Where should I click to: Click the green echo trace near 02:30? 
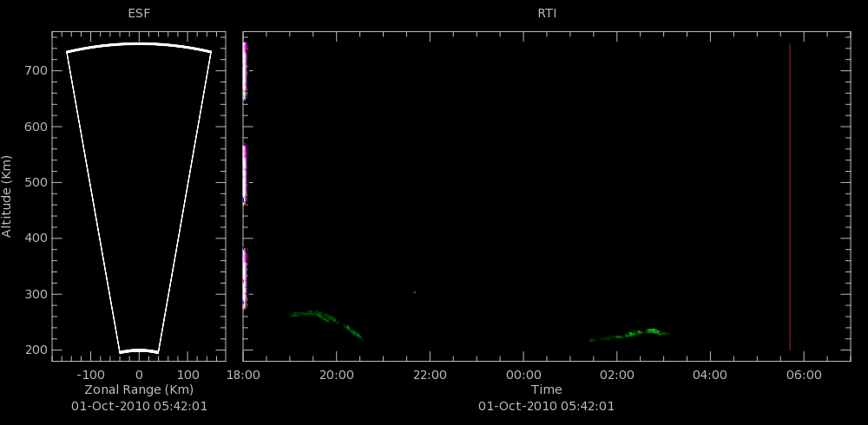631,334
